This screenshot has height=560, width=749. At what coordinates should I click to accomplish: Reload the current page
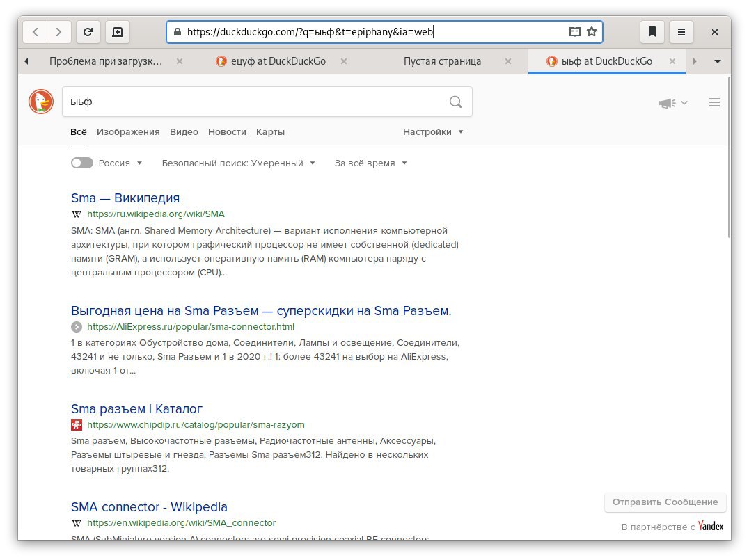click(x=88, y=32)
